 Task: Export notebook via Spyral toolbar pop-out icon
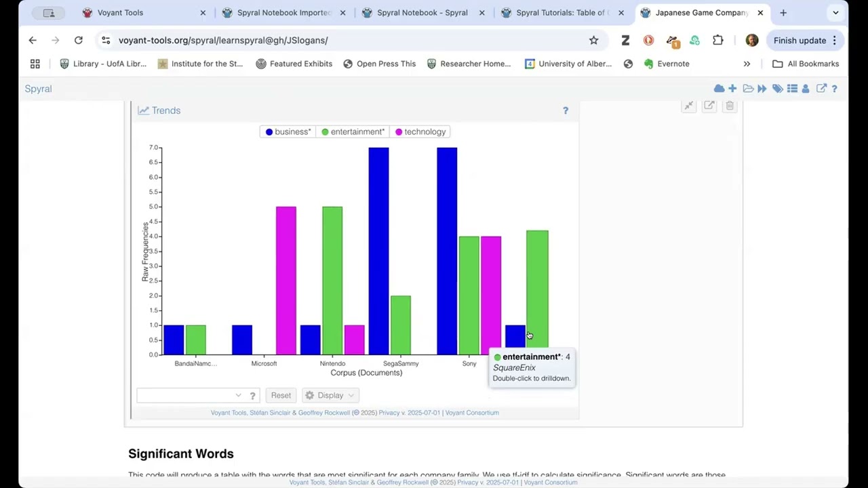(x=821, y=89)
